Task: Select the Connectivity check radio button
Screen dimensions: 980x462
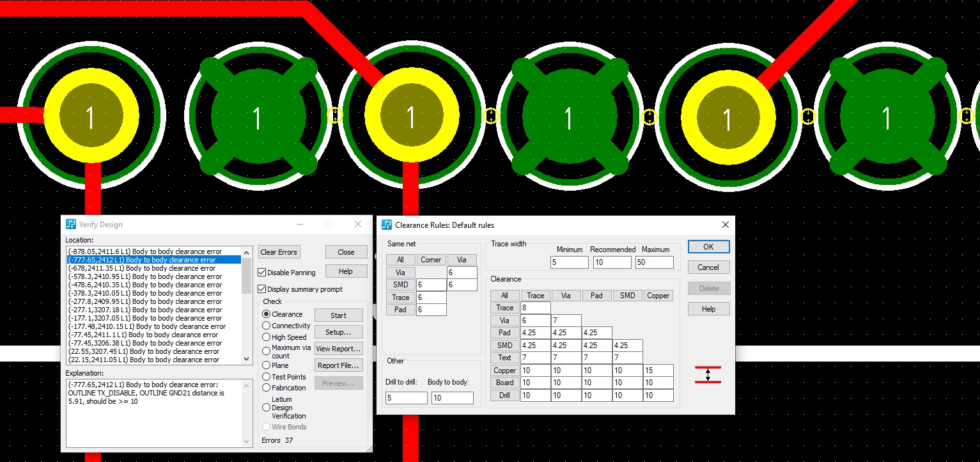Action: coord(267,326)
